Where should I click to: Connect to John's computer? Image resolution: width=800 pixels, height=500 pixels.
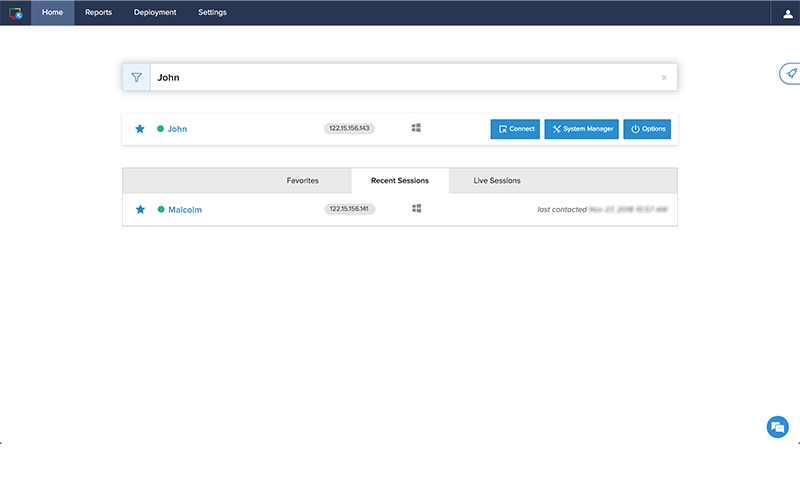click(x=515, y=129)
